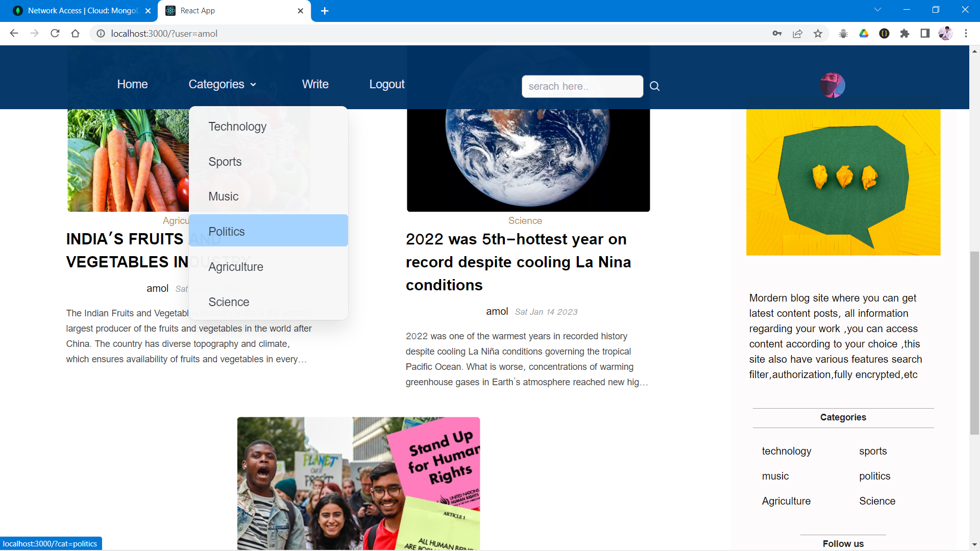Open the saved passwords key icon

(x=777, y=34)
